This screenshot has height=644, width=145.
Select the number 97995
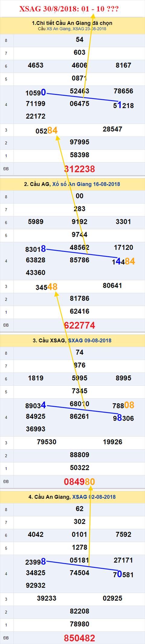[79, 142]
